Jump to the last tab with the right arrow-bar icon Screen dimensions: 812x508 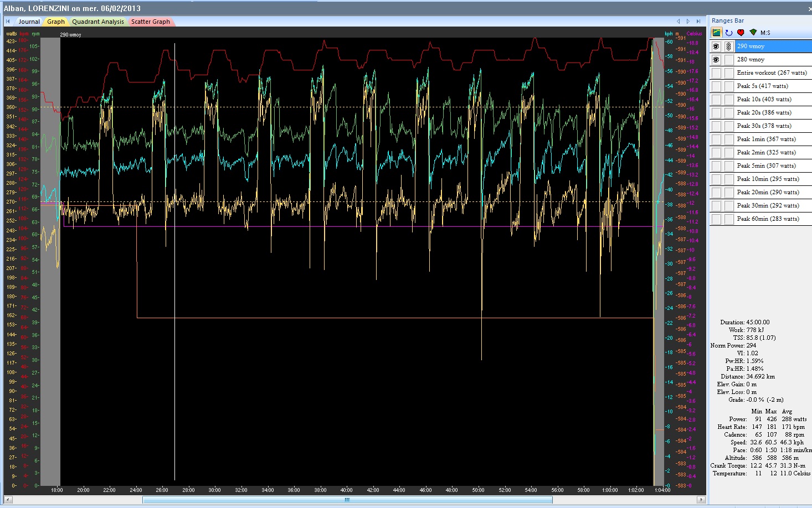click(x=698, y=22)
